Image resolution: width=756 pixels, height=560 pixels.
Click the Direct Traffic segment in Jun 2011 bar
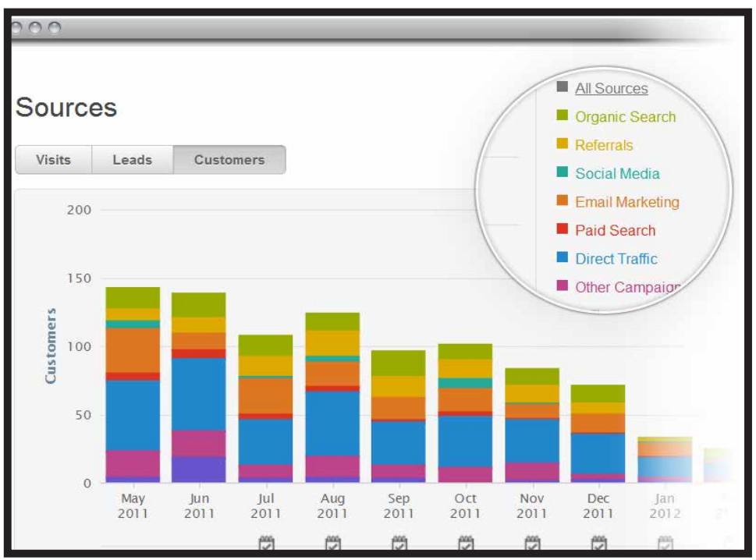coord(199,394)
